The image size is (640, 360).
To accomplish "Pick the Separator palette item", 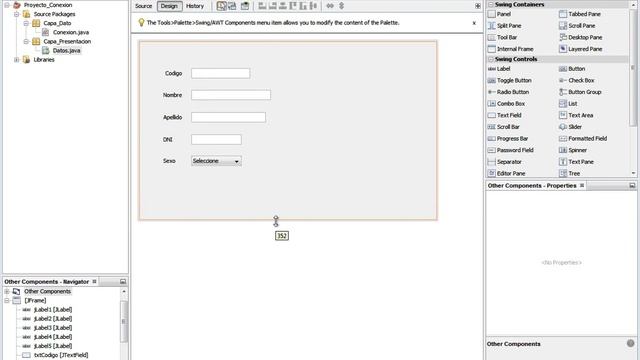I will (504, 162).
